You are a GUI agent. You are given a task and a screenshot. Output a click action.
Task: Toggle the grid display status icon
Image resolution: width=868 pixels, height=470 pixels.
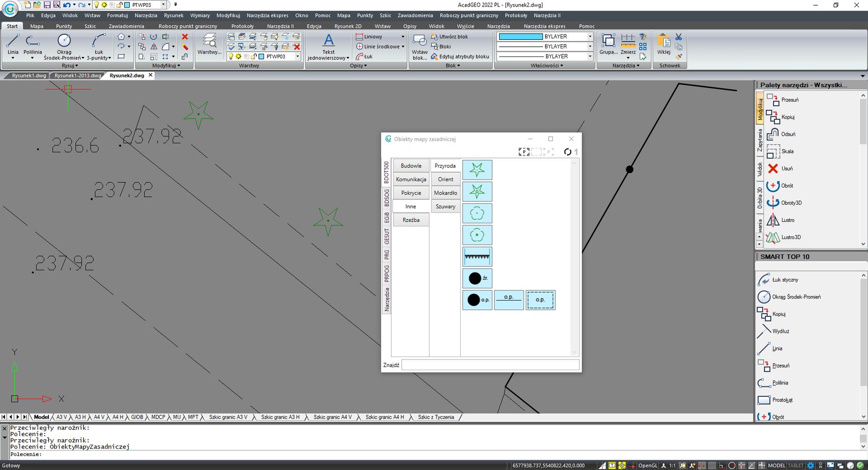click(x=712, y=465)
